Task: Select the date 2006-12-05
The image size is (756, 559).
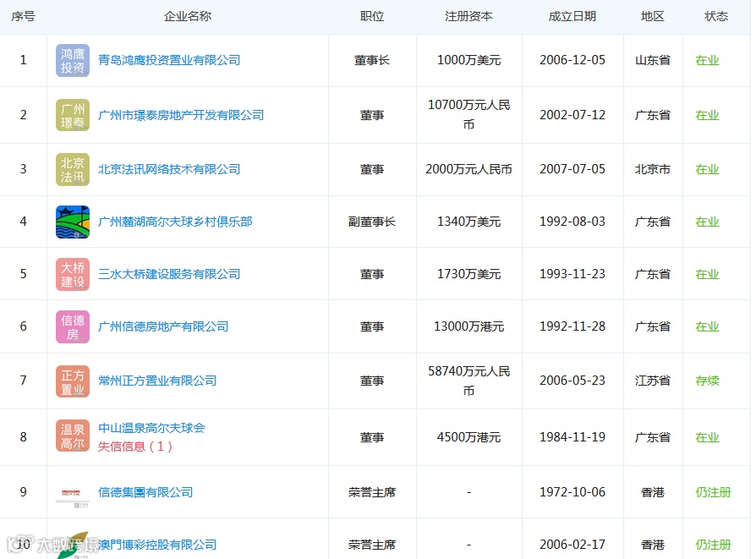Action: click(x=572, y=60)
